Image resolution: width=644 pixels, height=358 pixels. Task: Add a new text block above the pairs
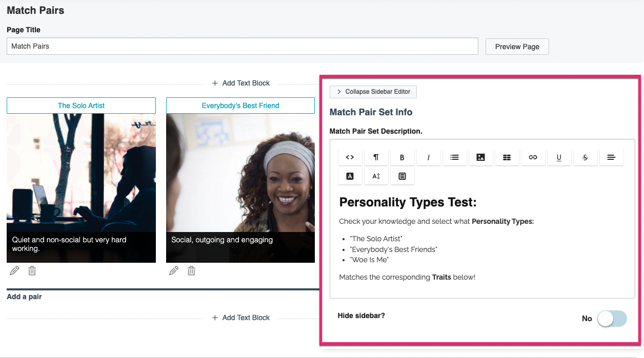pyautogui.click(x=240, y=83)
